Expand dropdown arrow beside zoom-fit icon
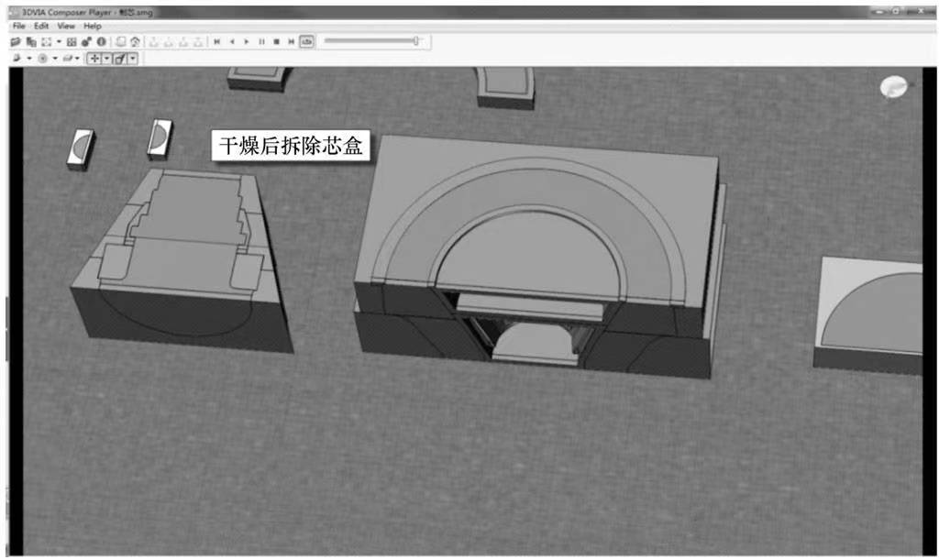The image size is (939, 560). (60, 41)
